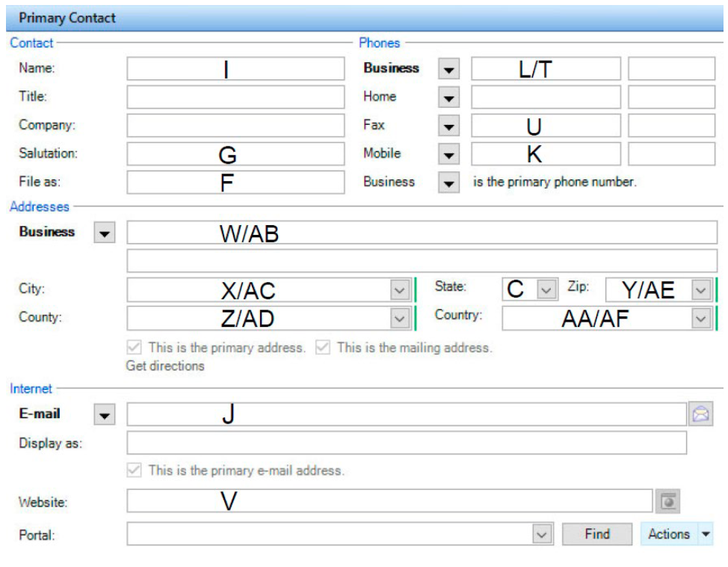Click into the Name input field

coord(236,69)
